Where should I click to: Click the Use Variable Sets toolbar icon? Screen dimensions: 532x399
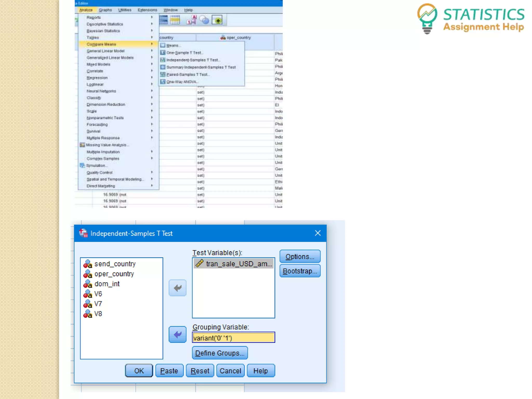coord(204,20)
